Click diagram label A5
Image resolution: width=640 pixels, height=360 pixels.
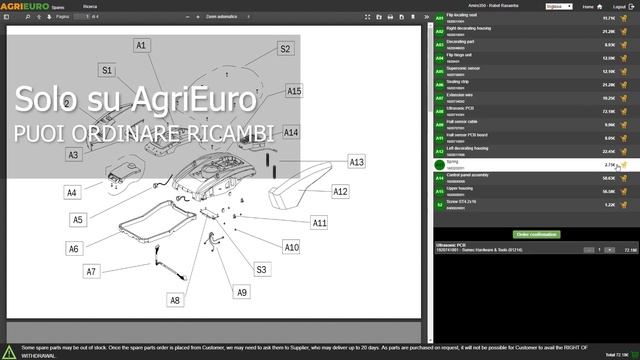pyautogui.click(x=78, y=220)
